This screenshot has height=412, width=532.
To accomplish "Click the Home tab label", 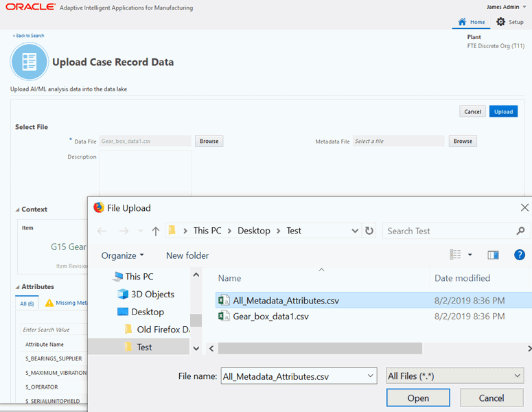I will coord(477,22).
